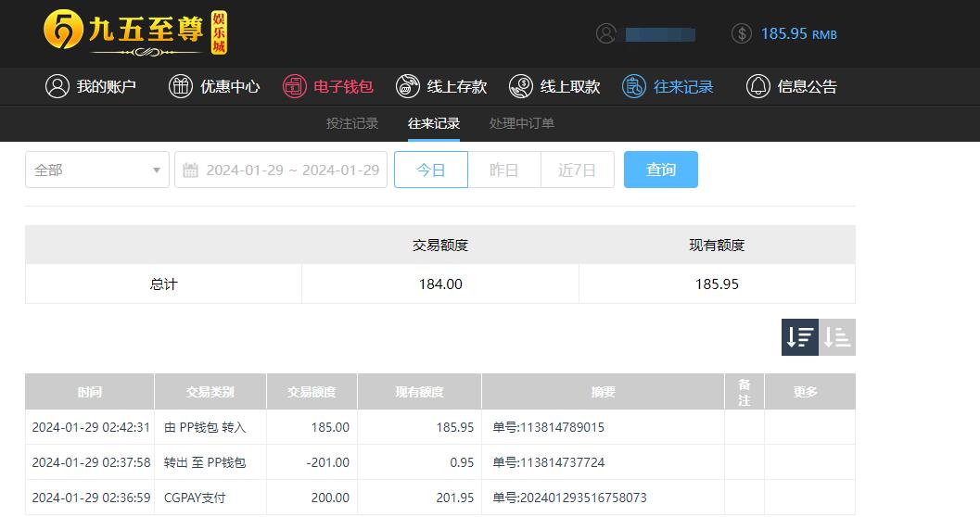Click the 时间 column header
The image size is (980, 517).
click(89, 392)
